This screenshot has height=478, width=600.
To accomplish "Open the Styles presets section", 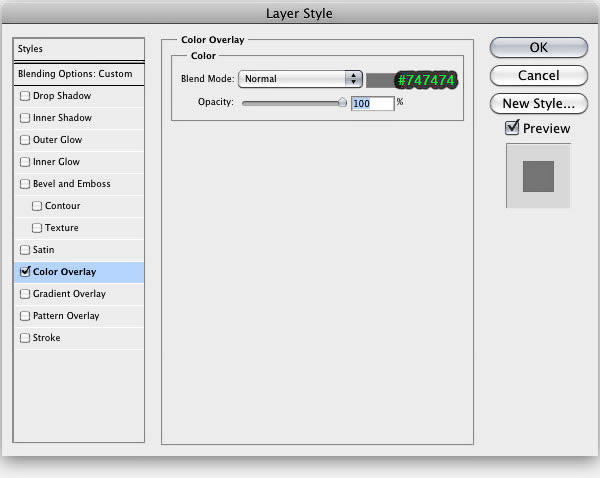I will tap(79, 49).
